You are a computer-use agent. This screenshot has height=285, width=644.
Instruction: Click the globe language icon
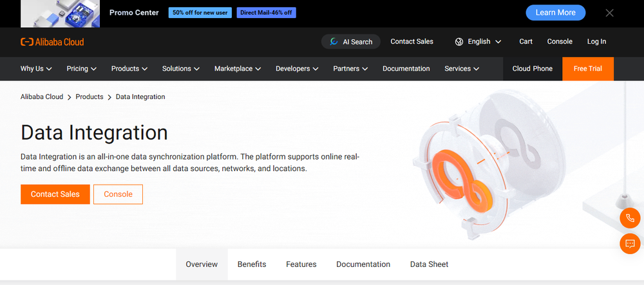click(459, 41)
